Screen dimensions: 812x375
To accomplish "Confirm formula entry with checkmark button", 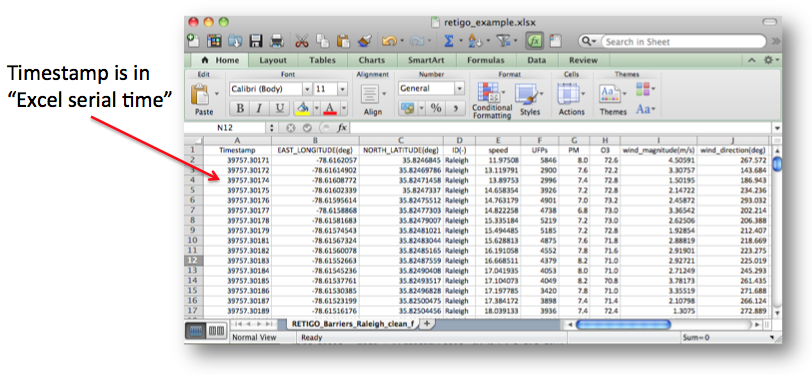I will 307,127.
